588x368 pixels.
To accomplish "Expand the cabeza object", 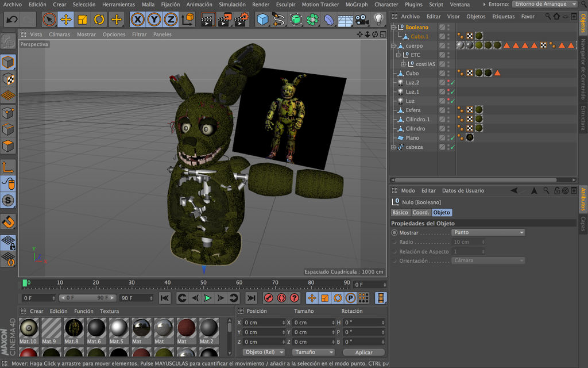I will click(x=393, y=147).
